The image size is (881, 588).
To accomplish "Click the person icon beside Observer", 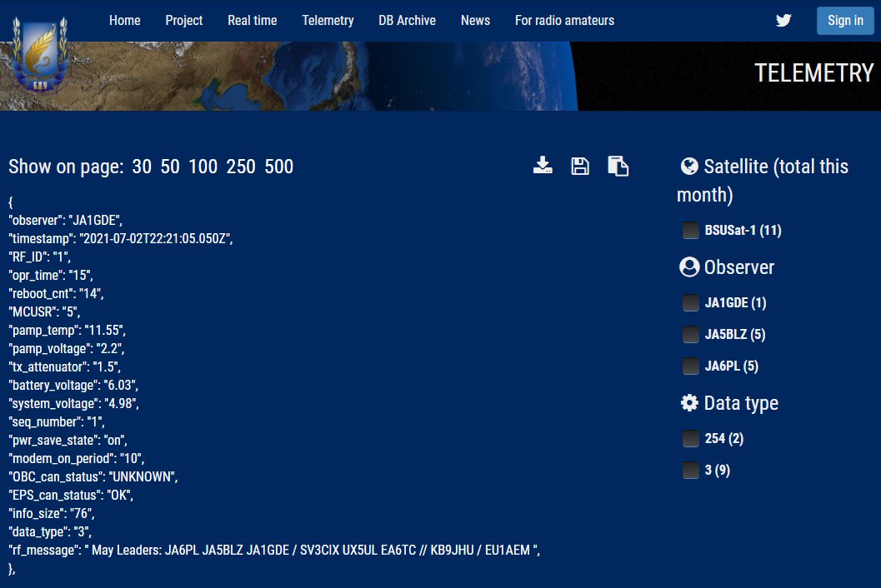I will pos(689,267).
